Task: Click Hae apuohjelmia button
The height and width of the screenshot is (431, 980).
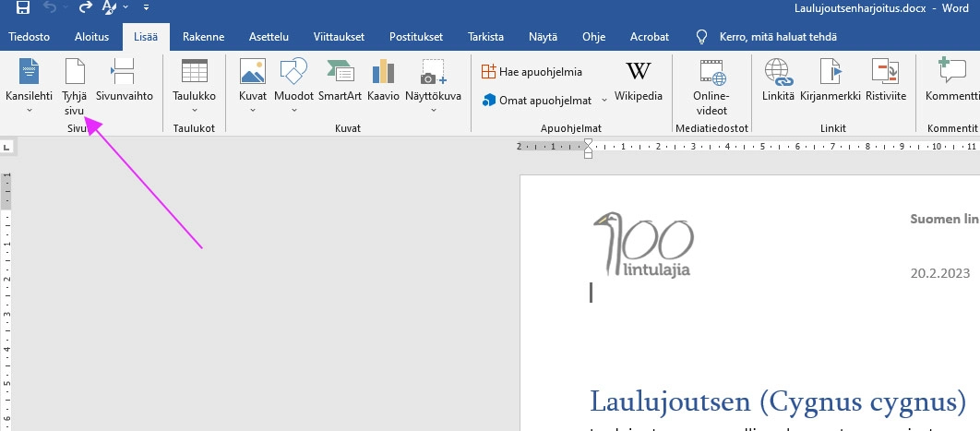Action: pos(532,71)
